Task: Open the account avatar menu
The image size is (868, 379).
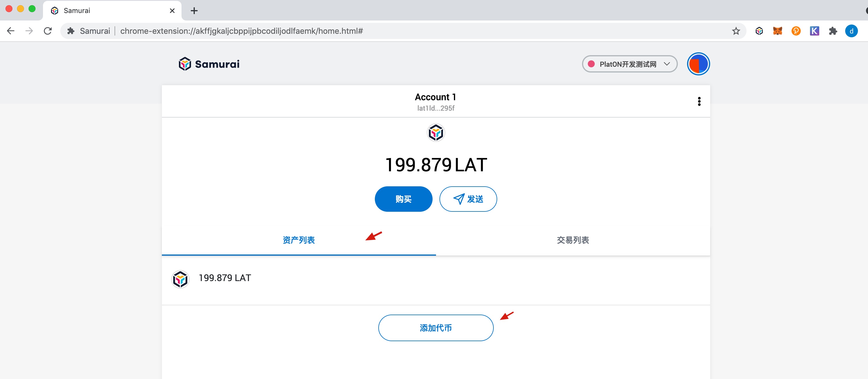Action: coord(698,64)
